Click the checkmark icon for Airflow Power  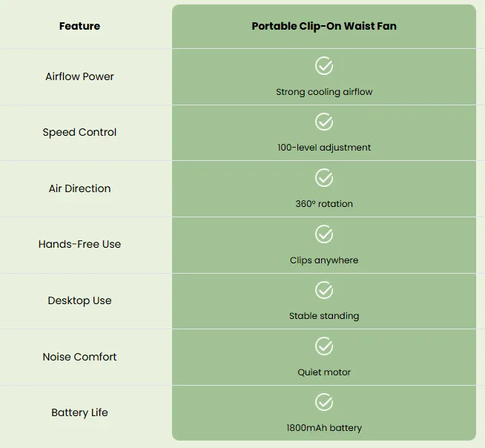pyautogui.click(x=324, y=65)
